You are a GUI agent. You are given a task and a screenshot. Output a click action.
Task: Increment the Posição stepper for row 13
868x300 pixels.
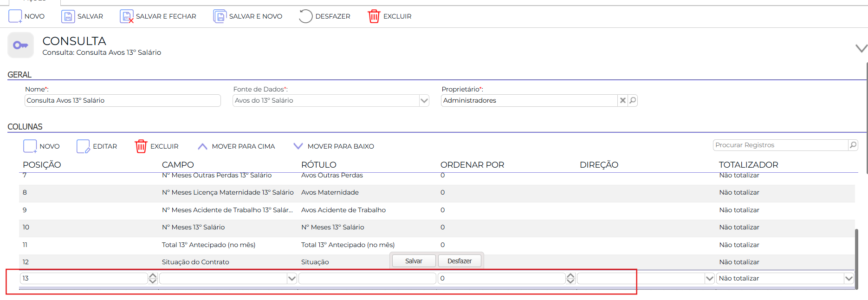(x=153, y=276)
